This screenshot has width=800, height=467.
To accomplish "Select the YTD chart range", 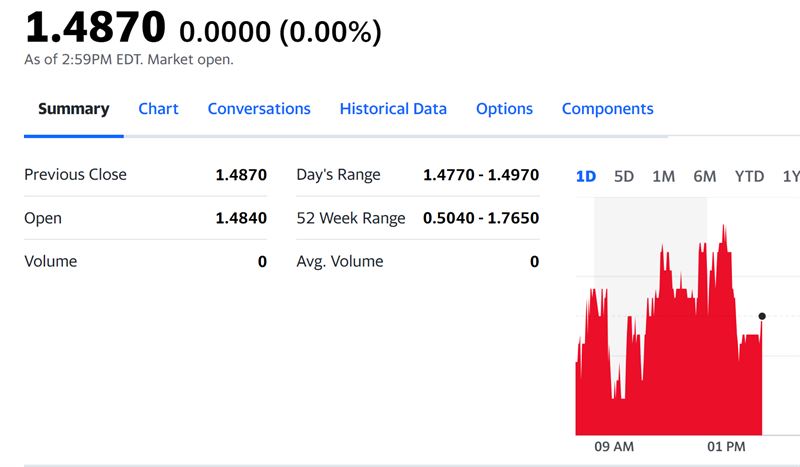I will click(749, 177).
